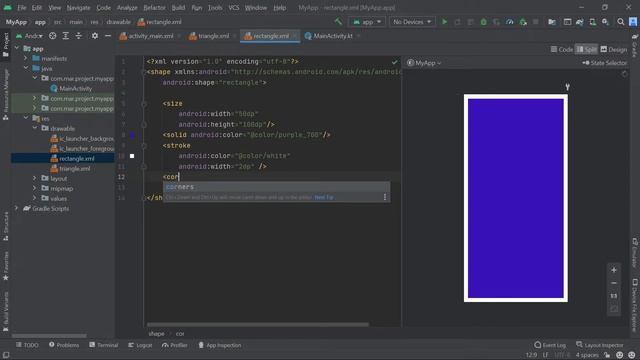This screenshot has height=360, width=640.
Task: Open the Emulator side panel
Action: [635, 252]
